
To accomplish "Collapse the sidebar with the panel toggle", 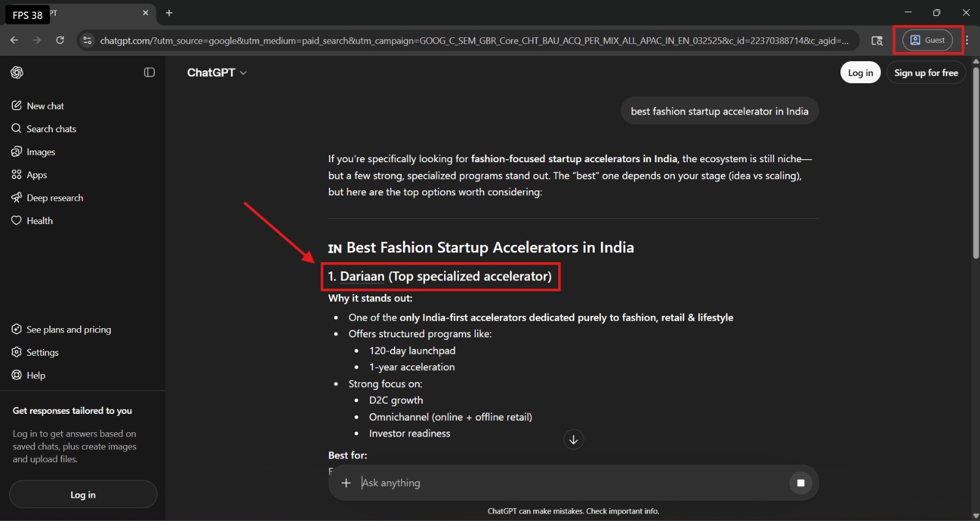I will pos(149,72).
